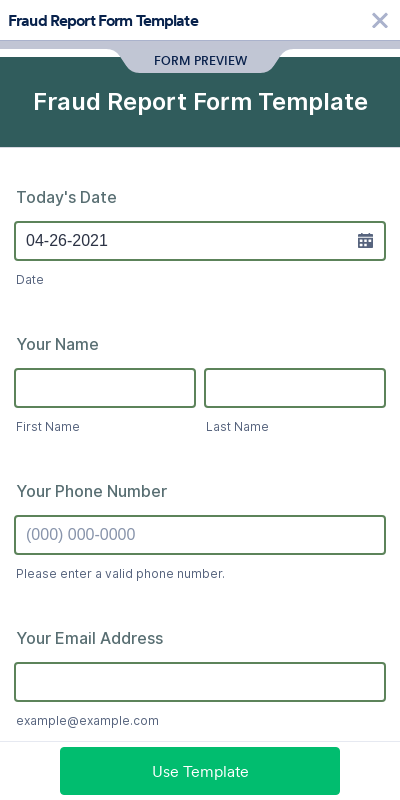Click the Use Template button
The width and height of the screenshot is (400, 800).
(x=200, y=771)
